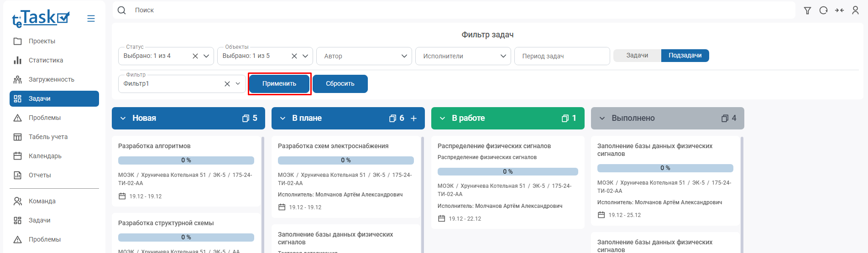Click the filter funnel icon in top bar
868x253 pixels.
tap(807, 10)
